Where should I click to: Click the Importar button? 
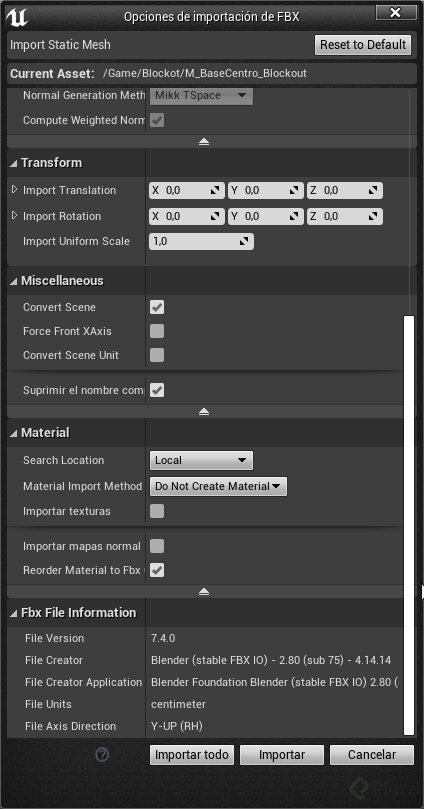pos(282,755)
